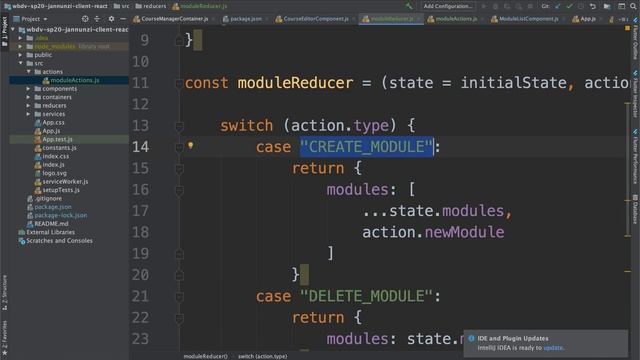Click the expand/collapse all icon in Project panel
Viewport: 640px width, 360px height.
(x=97, y=19)
